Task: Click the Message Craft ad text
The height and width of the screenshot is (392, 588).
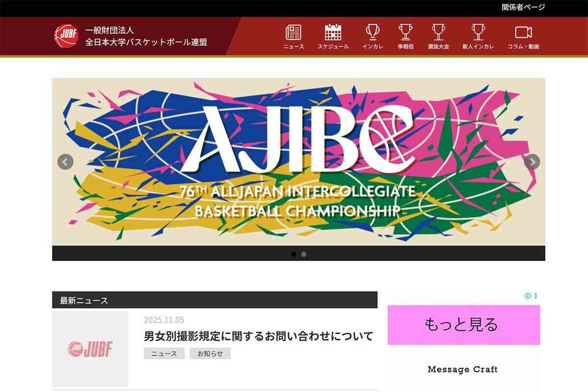Action: click(463, 369)
